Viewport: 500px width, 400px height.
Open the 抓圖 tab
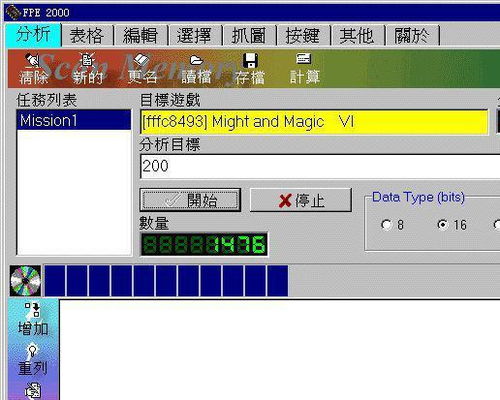click(x=249, y=35)
